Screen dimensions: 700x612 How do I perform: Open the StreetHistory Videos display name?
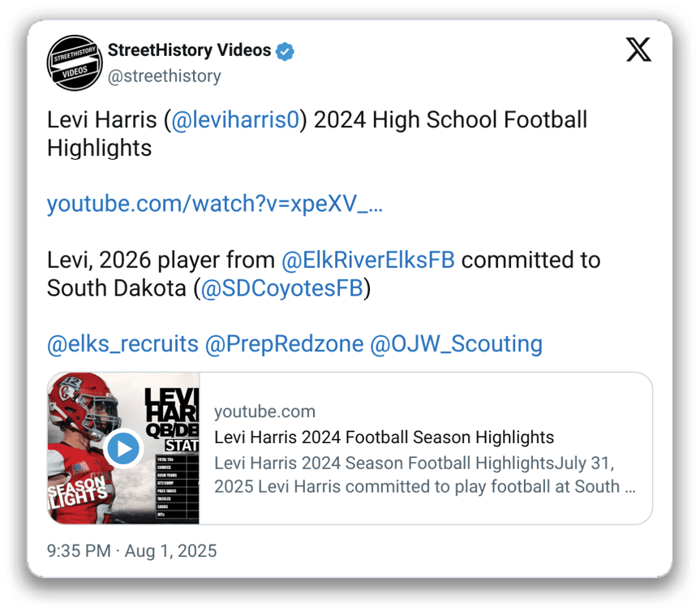pyautogui.click(x=190, y=50)
